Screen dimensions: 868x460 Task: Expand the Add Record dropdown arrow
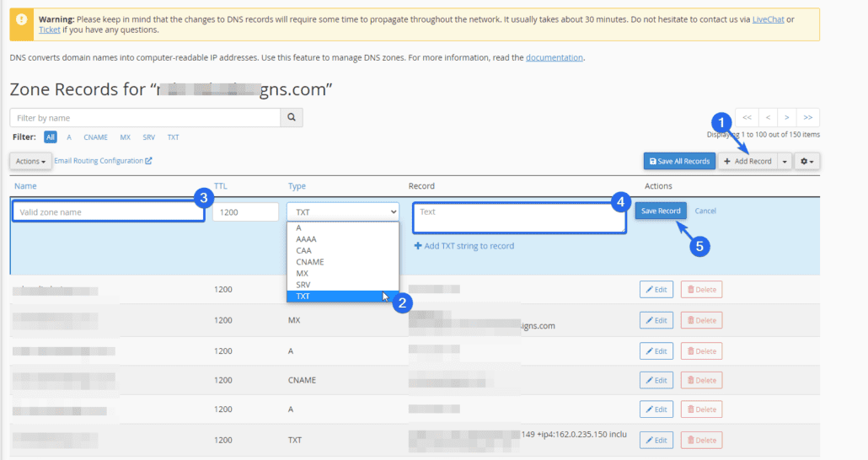(785, 161)
